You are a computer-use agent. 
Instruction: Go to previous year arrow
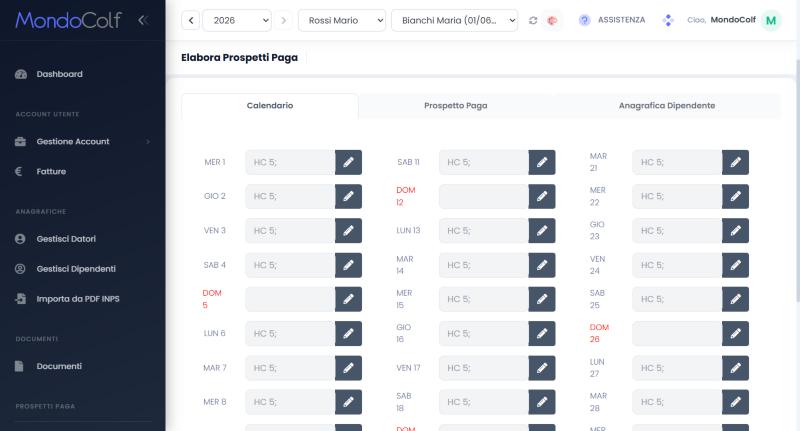(191, 20)
